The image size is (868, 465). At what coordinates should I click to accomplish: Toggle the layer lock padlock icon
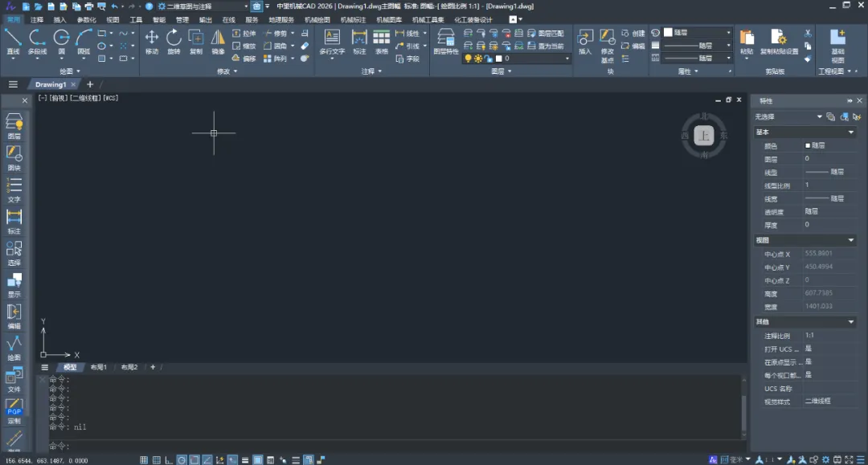coord(489,59)
